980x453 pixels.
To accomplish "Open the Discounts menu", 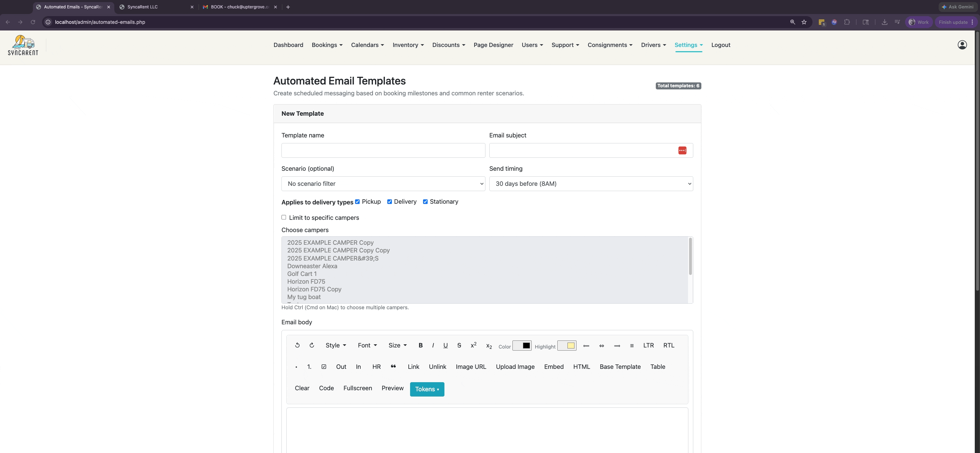I will (x=449, y=45).
